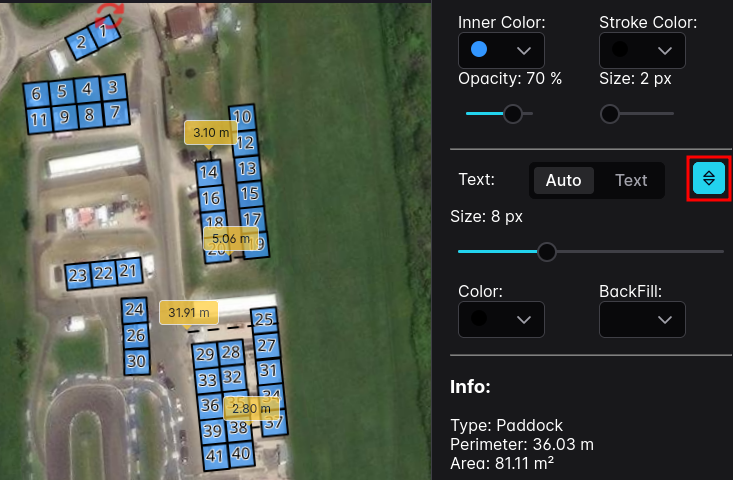This screenshot has width=733, height=480.
Task: Click the stroke Size slider handle
Action: (610, 114)
